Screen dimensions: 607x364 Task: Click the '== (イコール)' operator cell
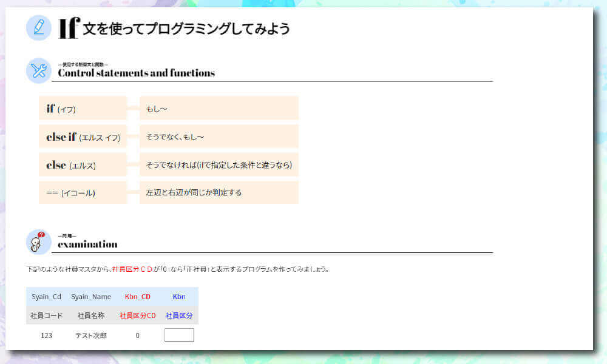click(x=83, y=192)
